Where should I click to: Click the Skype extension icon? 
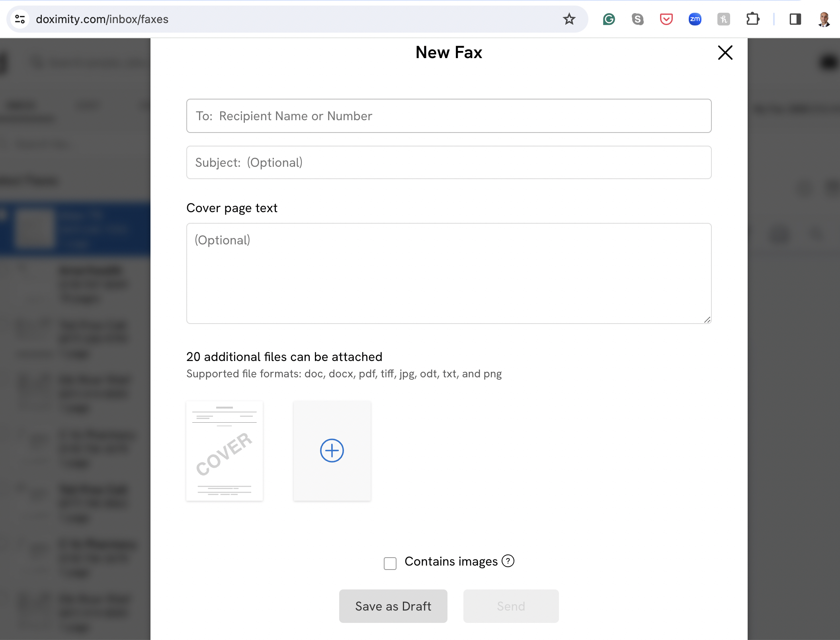(x=637, y=19)
